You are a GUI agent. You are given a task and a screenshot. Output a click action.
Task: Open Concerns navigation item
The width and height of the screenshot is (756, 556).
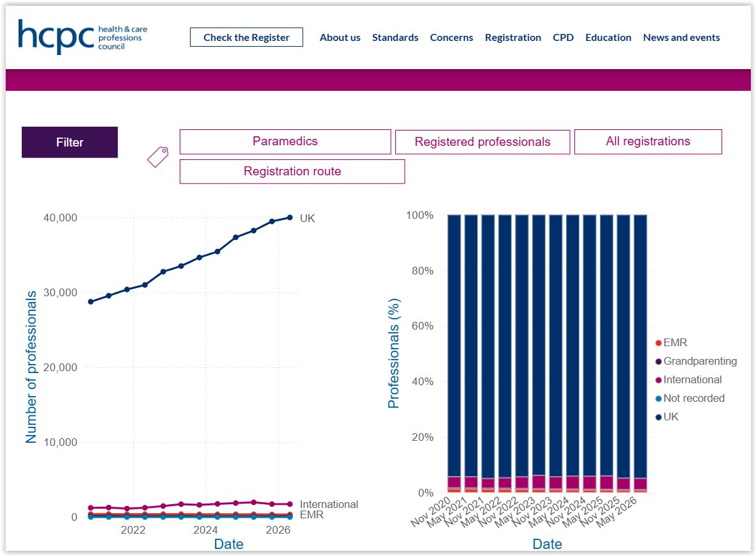click(452, 38)
